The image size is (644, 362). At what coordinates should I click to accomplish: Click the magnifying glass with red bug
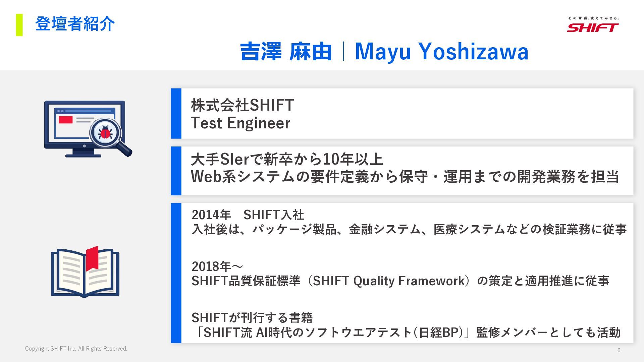(106, 133)
